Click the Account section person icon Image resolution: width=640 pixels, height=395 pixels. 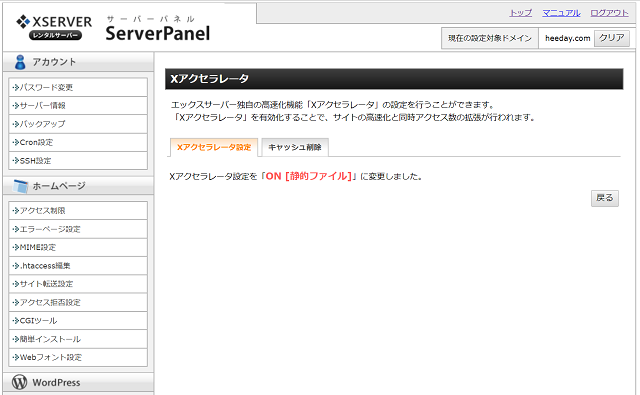20,62
